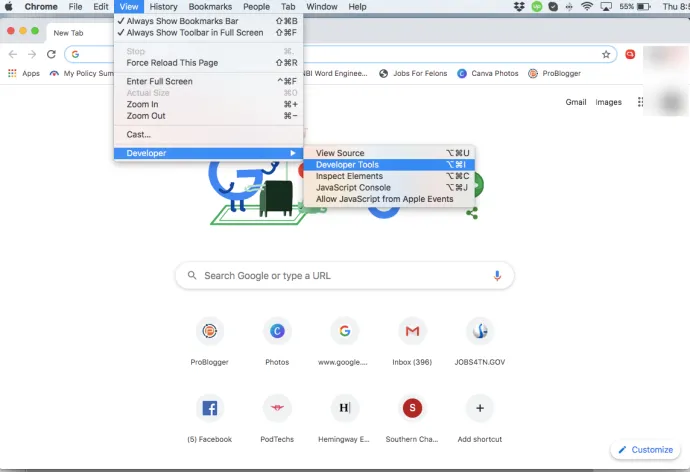Choose Inspect Elements
Viewport: 690px width, 472px height.
point(389,176)
